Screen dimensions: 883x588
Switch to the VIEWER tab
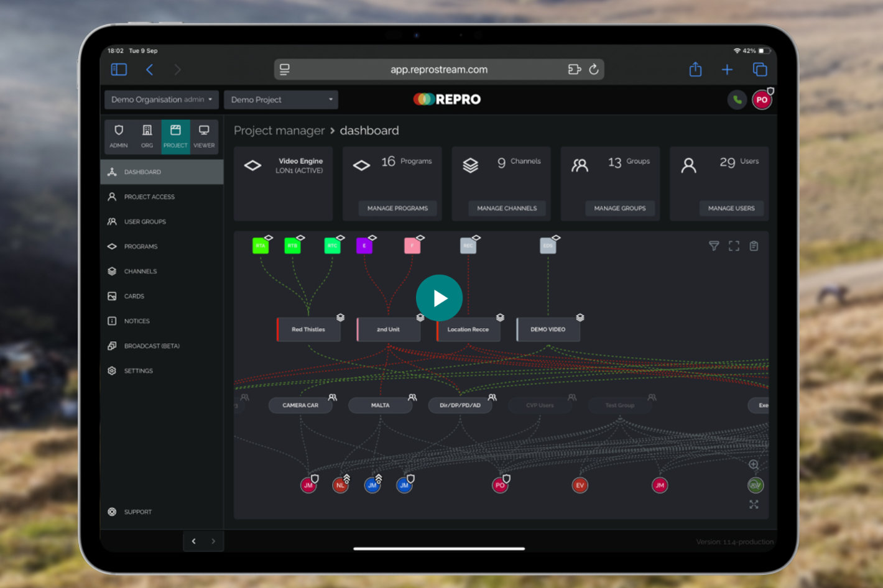(204, 136)
